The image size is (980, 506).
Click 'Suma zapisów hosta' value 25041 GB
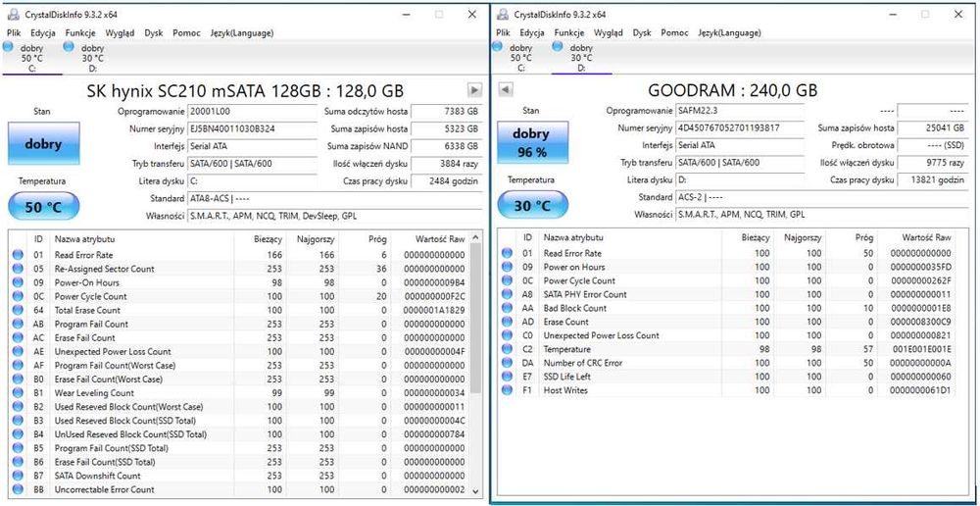click(933, 127)
